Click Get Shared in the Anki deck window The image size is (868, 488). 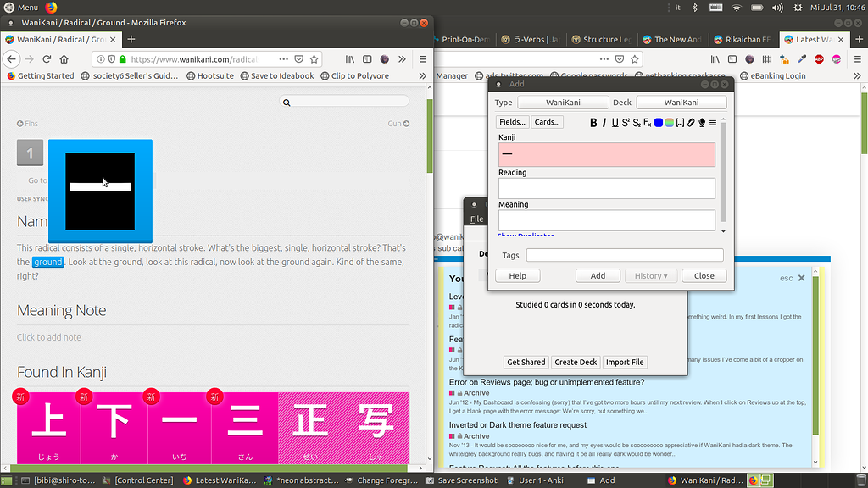click(x=526, y=362)
